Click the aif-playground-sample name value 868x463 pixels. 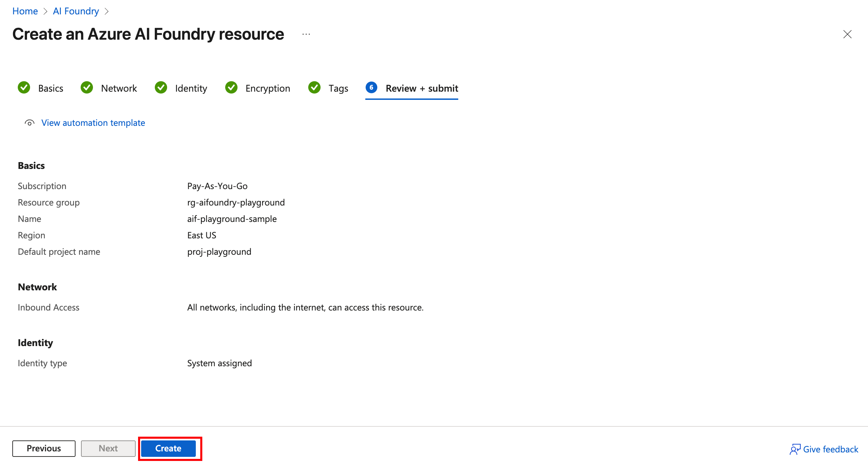tap(232, 219)
